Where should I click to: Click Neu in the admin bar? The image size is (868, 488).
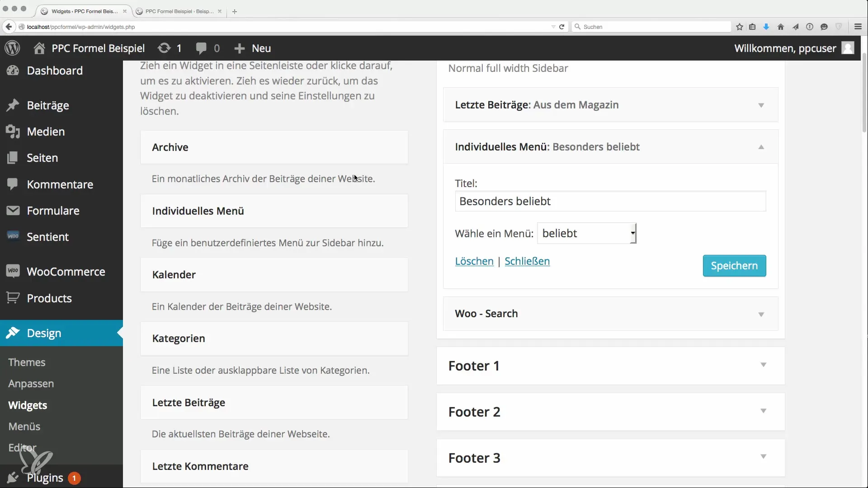261,48
